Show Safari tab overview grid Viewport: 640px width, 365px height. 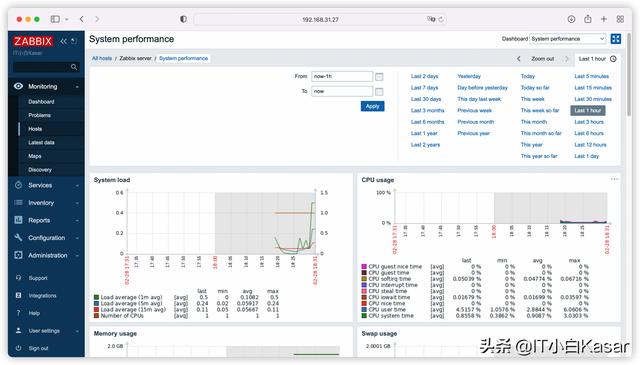click(x=620, y=19)
